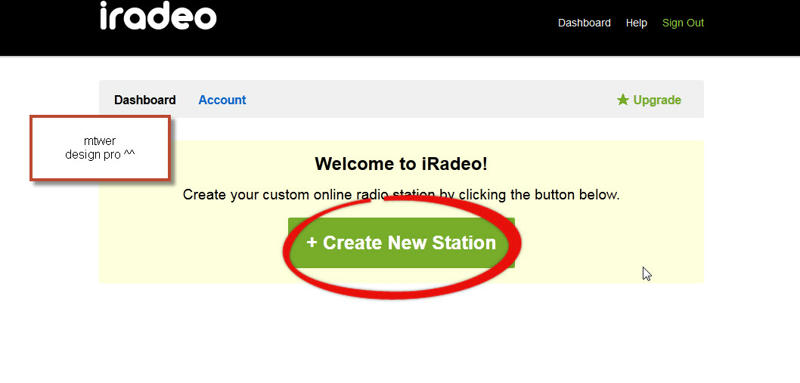Screen dimensions: 800x383
Task: Click the 'Welcome to iRadeo!' heading
Action: point(401,164)
